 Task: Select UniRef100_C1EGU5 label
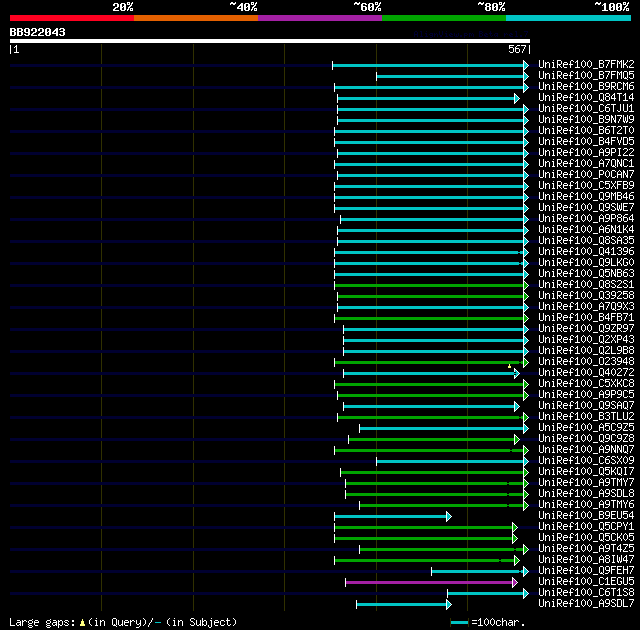586,582
